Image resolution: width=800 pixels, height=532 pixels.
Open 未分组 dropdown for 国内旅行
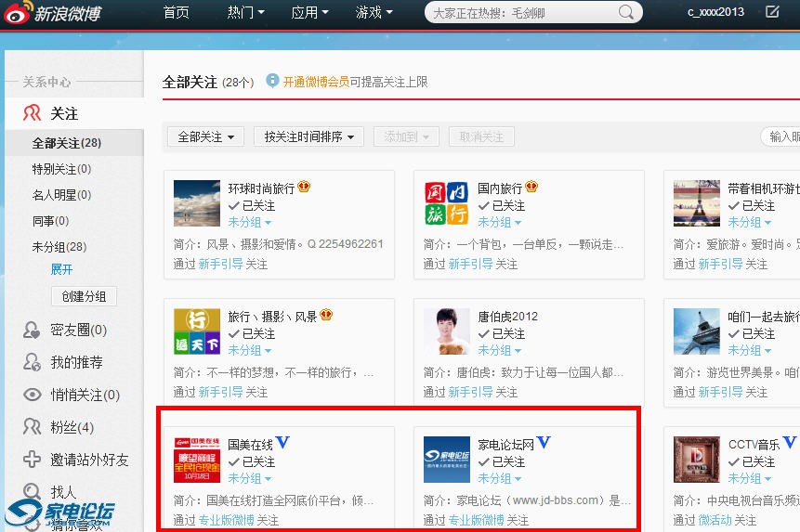pos(500,222)
